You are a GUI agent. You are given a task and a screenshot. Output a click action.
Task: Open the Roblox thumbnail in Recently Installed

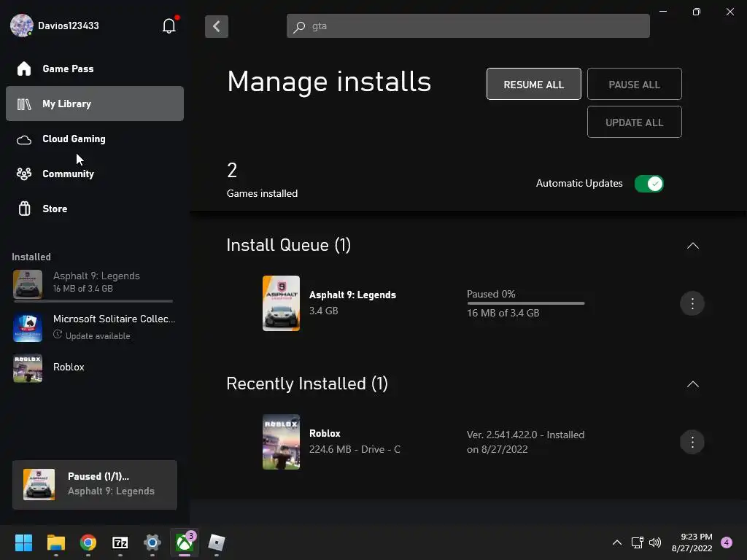click(281, 442)
